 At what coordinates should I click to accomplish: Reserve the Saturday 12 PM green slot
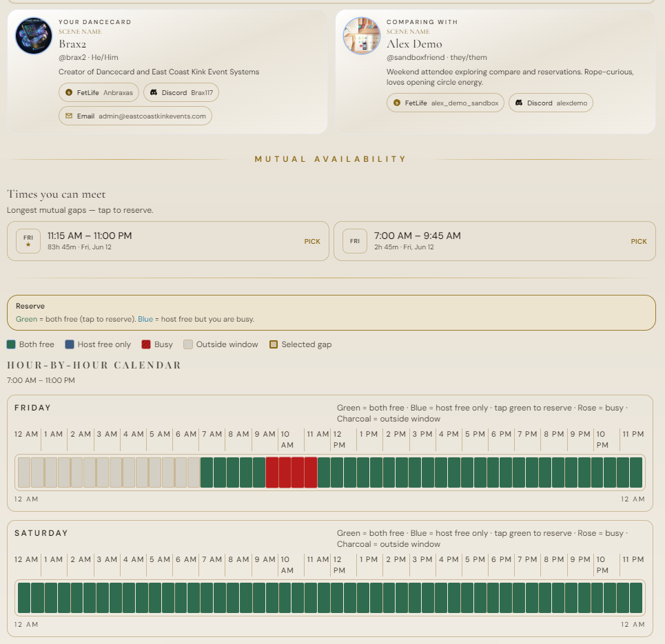click(x=337, y=598)
